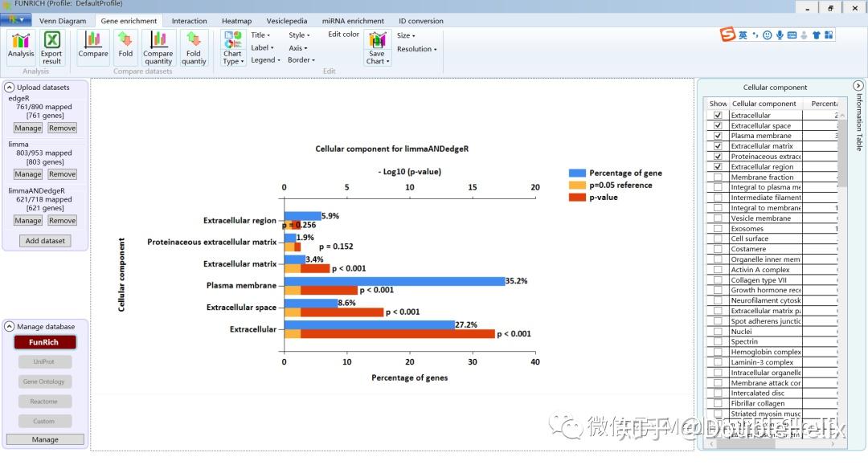
Task: Click Manage button in database panel
Action: pos(45,439)
